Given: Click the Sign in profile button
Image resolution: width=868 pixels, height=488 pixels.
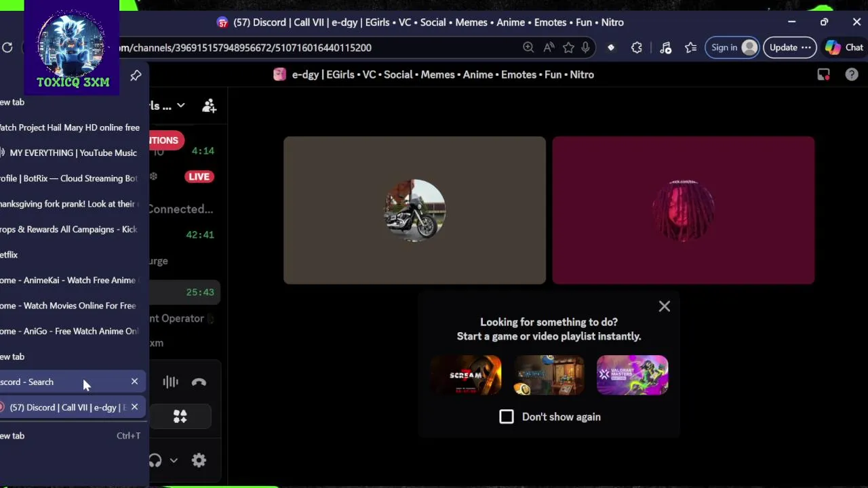Looking at the screenshot, I should click(x=733, y=47).
